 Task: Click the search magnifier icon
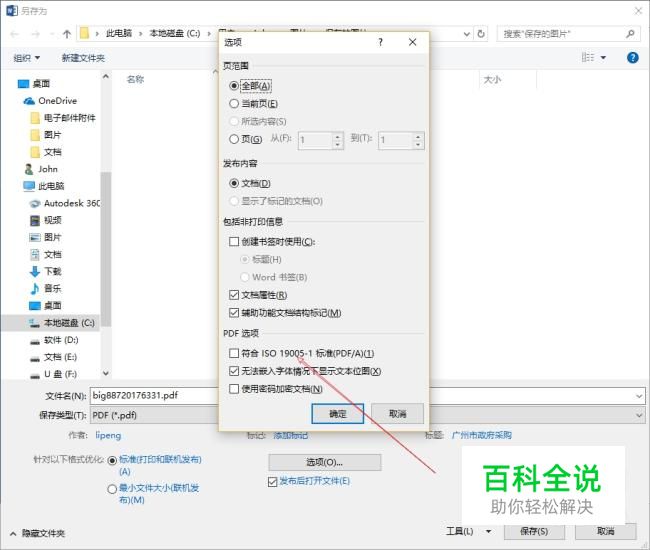click(630, 34)
